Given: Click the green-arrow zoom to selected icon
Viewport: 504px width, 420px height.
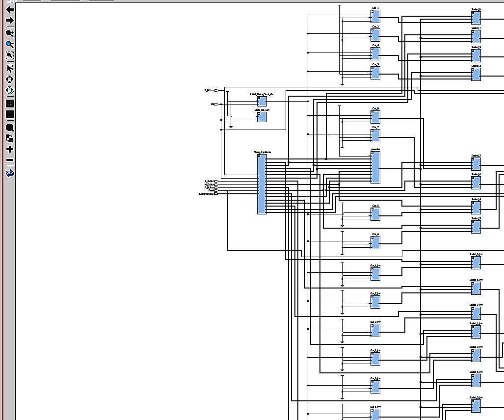Looking at the screenshot, I should [9, 90].
